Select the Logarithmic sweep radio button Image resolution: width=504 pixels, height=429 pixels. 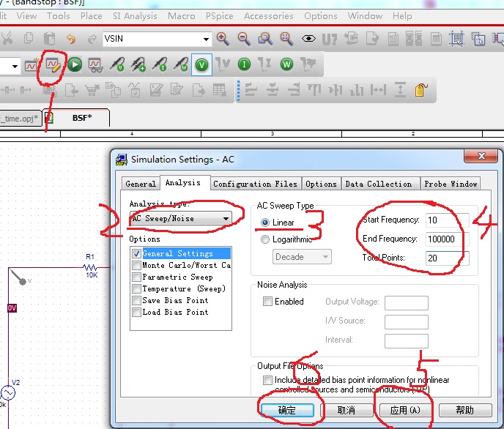[265, 239]
